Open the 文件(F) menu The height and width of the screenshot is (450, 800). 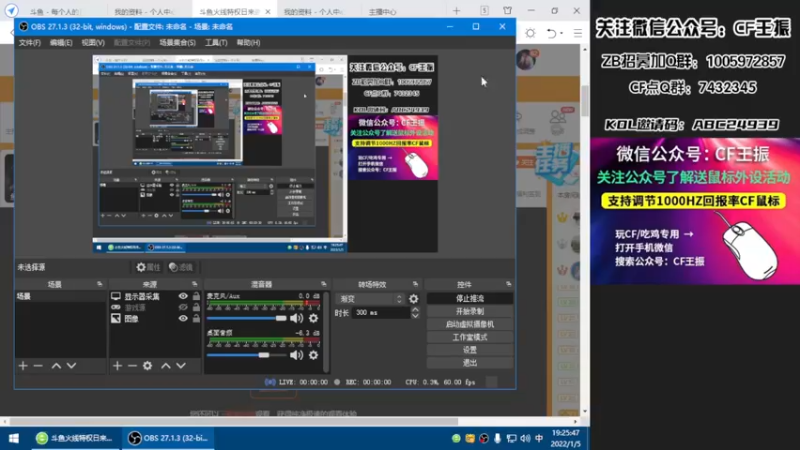(x=30, y=43)
